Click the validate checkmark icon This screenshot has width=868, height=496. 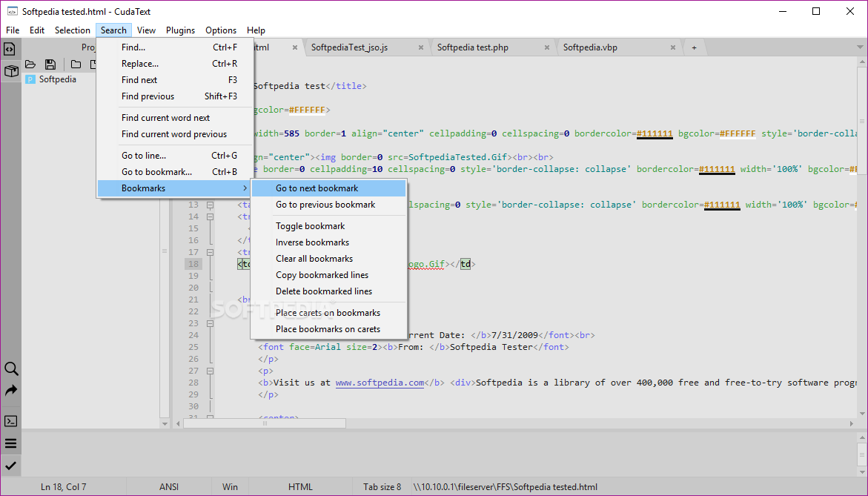(10, 466)
